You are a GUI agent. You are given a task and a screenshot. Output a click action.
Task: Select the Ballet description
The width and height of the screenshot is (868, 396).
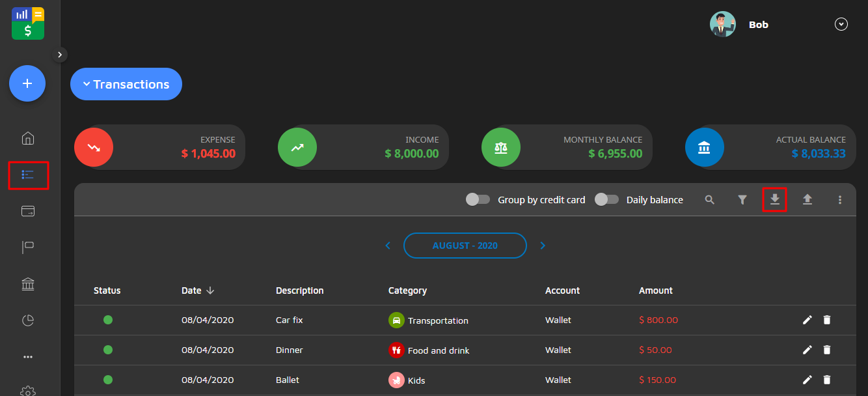coord(288,380)
